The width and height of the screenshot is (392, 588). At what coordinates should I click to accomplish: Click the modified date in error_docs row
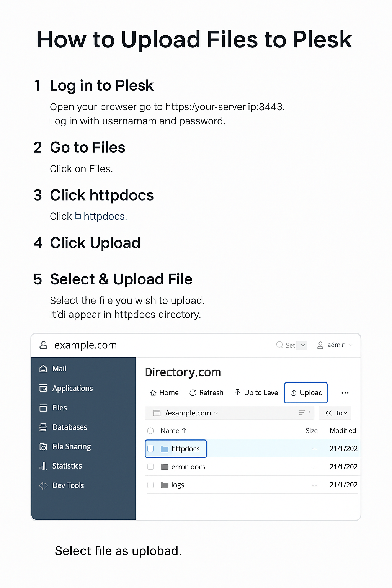[343, 467]
